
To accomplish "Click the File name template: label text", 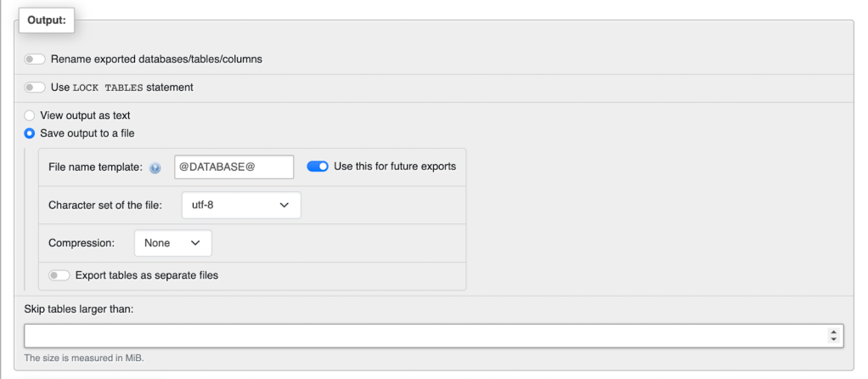I will [95, 167].
